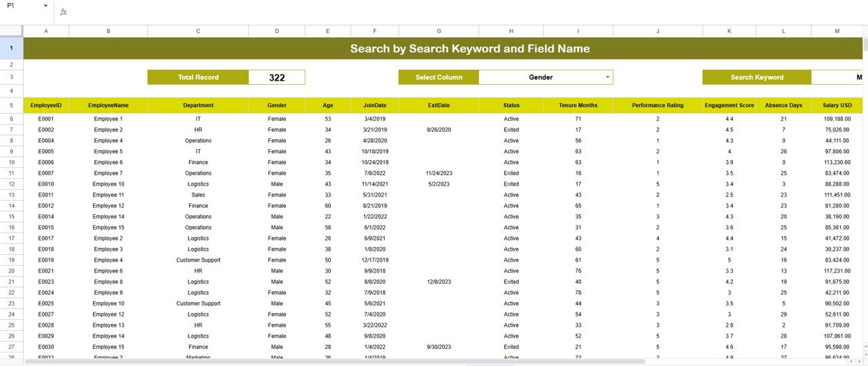Click the fx insert function icon
Screen dimensions: 868x366
coord(63,12)
